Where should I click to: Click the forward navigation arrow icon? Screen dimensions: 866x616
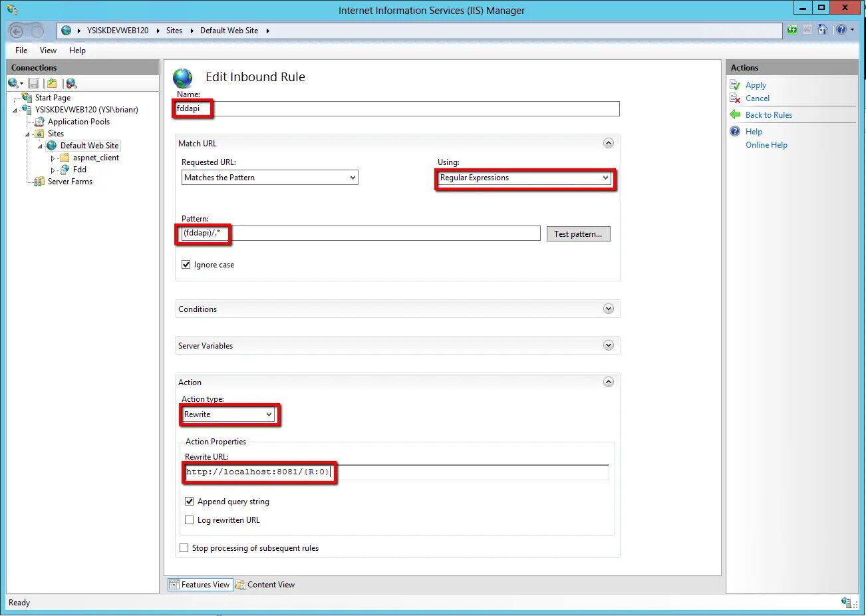pyautogui.click(x=37, y=31)
